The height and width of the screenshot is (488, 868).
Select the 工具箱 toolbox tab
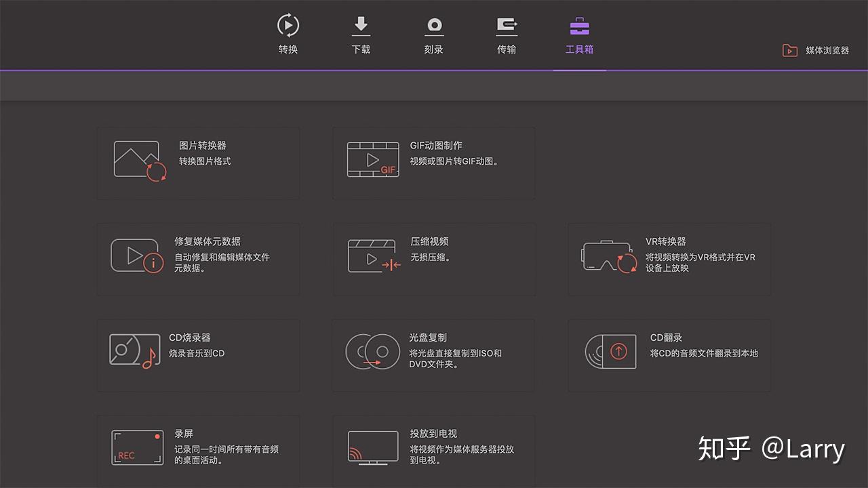(x=580, y=34)
